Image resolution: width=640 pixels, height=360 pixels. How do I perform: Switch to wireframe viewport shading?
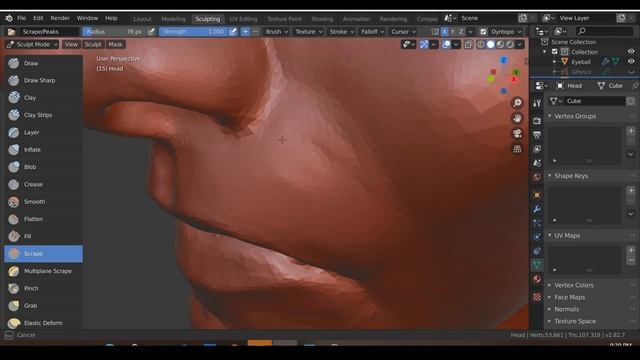pos(481,44)
